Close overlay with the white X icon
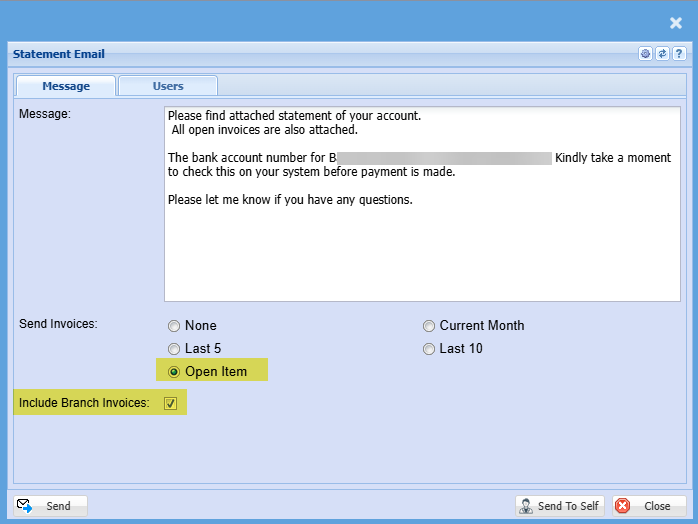Screen dimensions: 698x524 [676, 23]
